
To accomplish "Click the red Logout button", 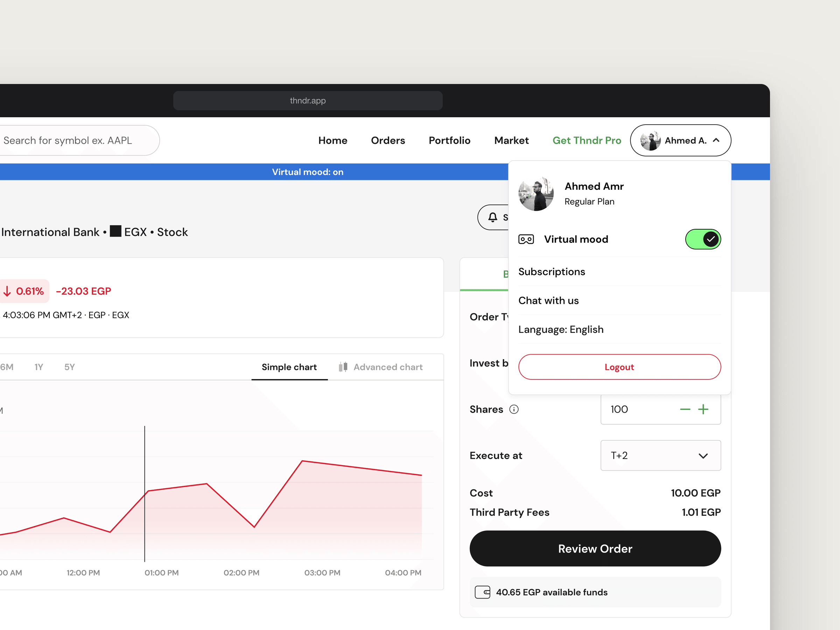I will click(x=619, y=367).
